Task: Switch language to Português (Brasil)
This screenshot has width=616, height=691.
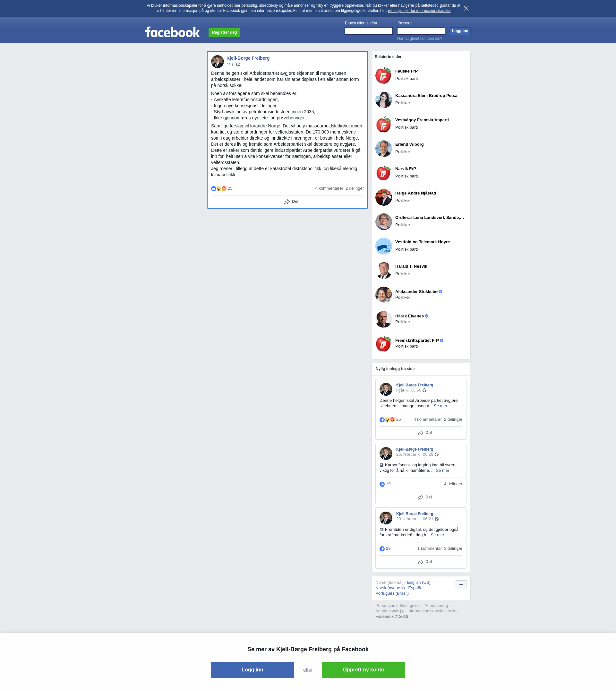Action: point(392,593)
